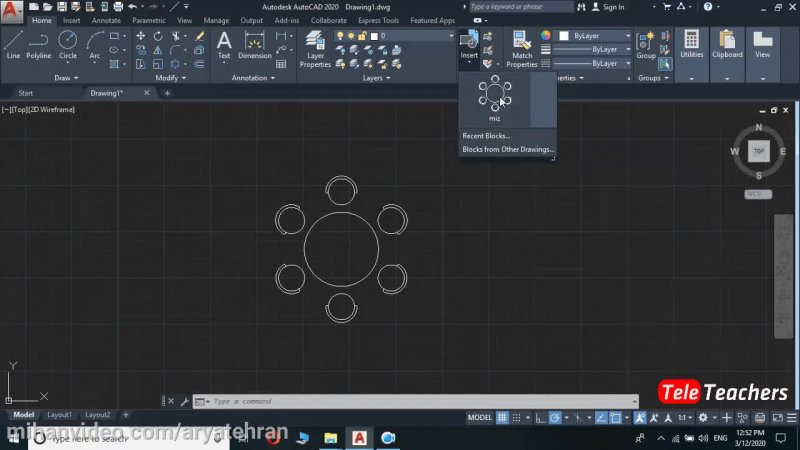This screenshot has height=450, width=800.
Task: Expand the Draw panel dropdown
Action: point(66,78)
